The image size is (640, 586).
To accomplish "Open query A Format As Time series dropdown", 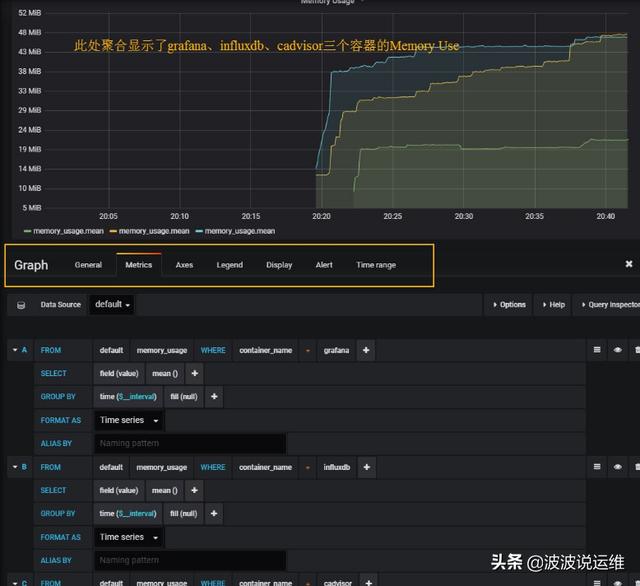I will click(129, 420).
